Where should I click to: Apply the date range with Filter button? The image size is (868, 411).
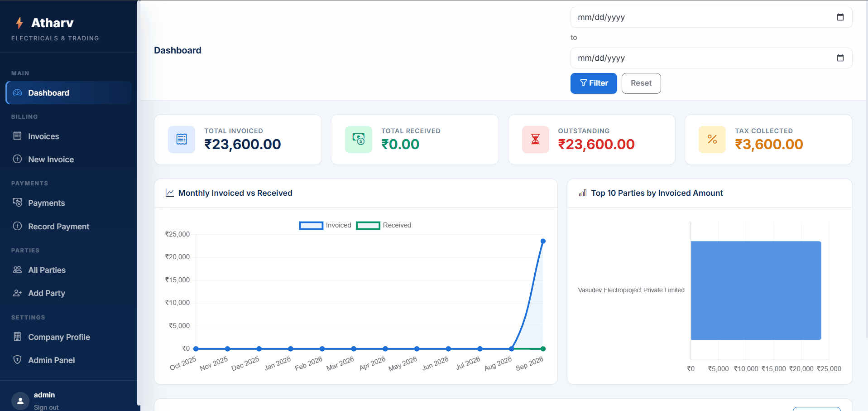(594, 83)
